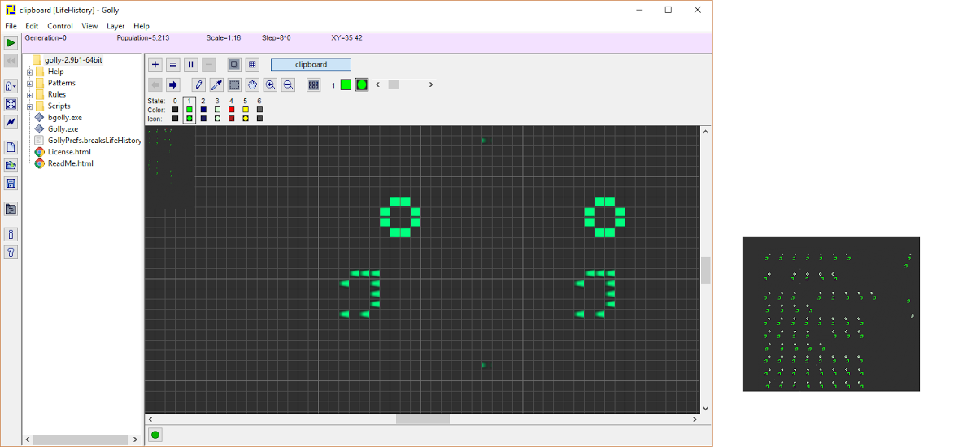Expand the Help folder in the file tree

click(29, 72)
